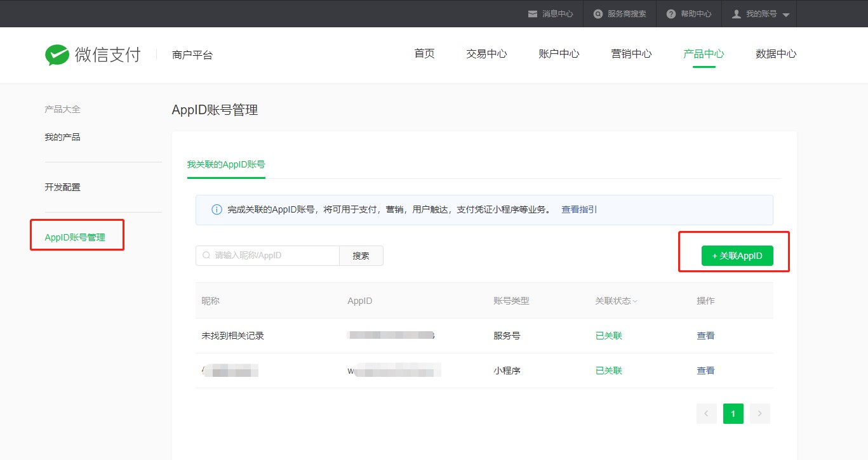Go to the previous page arrow

[707, 414]
